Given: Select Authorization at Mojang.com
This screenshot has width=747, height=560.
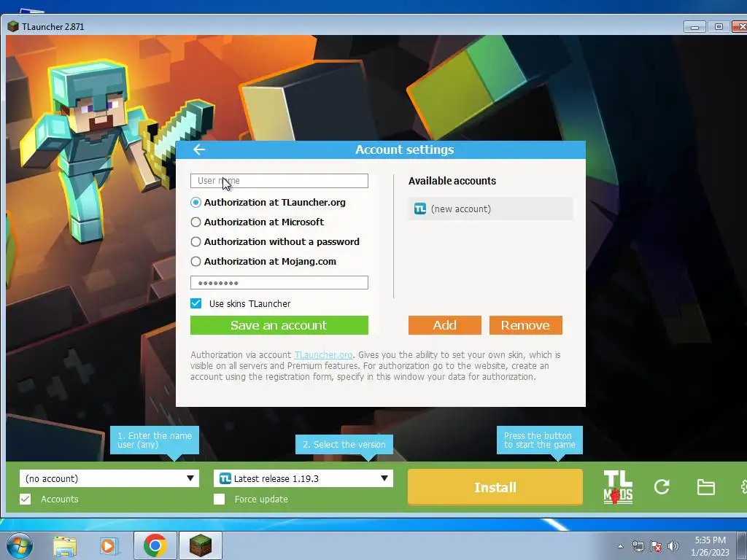Looking at the screenshot, I should pyautogui.click(x=196, y=262).
